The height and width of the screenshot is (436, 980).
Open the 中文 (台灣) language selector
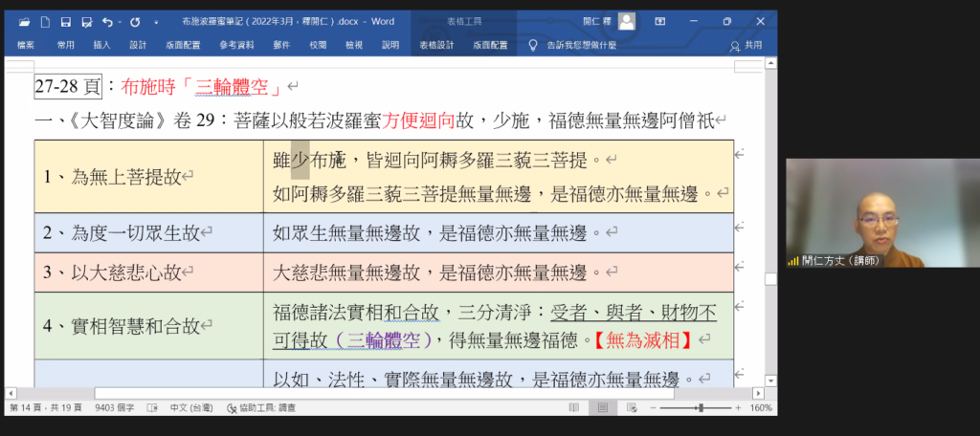click(192, 408)
